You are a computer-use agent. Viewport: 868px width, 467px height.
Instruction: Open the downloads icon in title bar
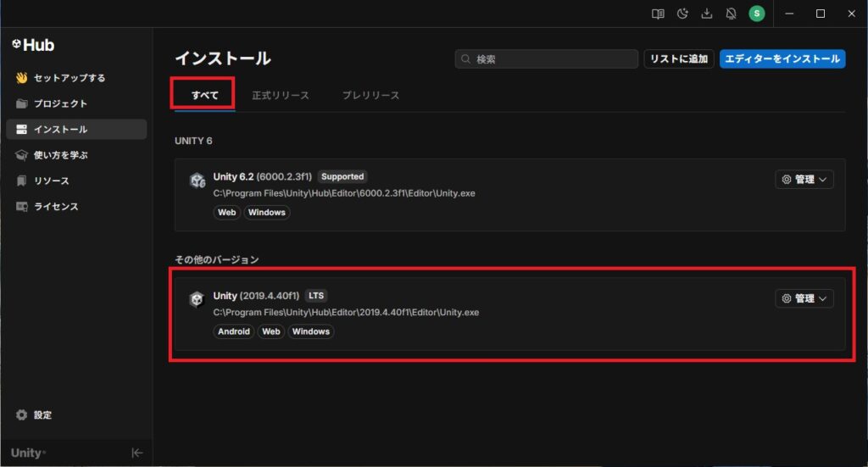click(707, 14)
